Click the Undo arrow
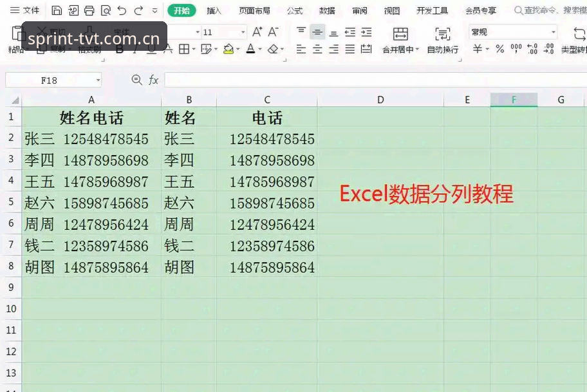Screen dimensions: 587x392 point(122,10)
